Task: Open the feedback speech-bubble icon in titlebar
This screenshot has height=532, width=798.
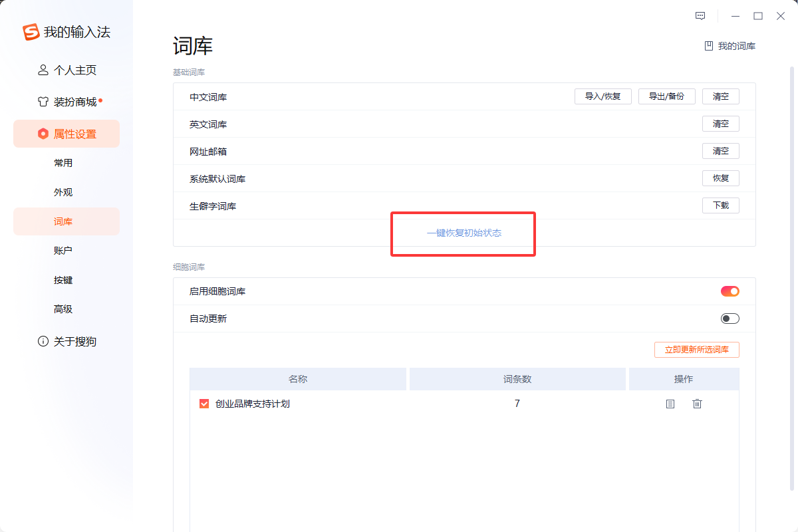Action: click(700, 15)
